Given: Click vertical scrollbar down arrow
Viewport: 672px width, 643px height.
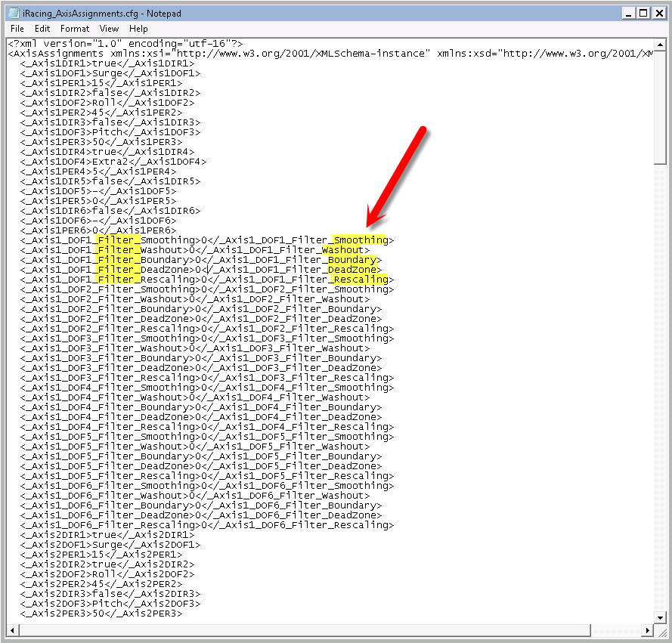Looking at the screenshot, I should pos(660,617).
